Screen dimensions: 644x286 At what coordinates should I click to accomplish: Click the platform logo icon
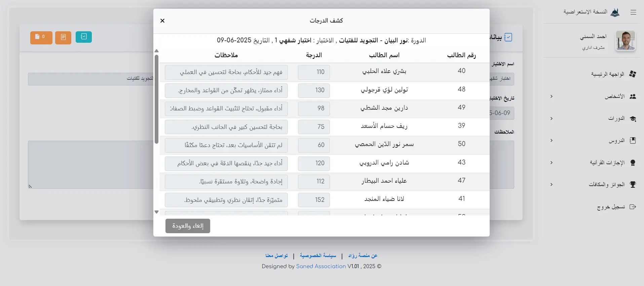point(615,12)
